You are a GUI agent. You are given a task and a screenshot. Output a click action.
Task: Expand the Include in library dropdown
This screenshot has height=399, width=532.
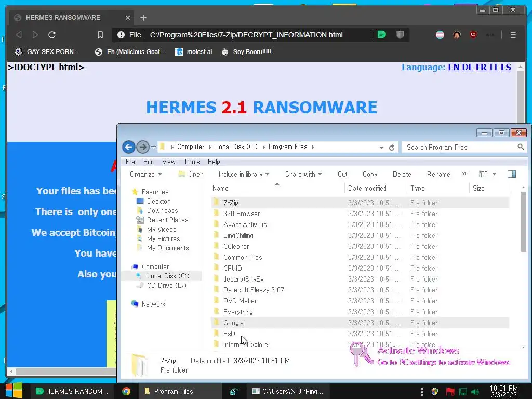[x=244, y=174]
